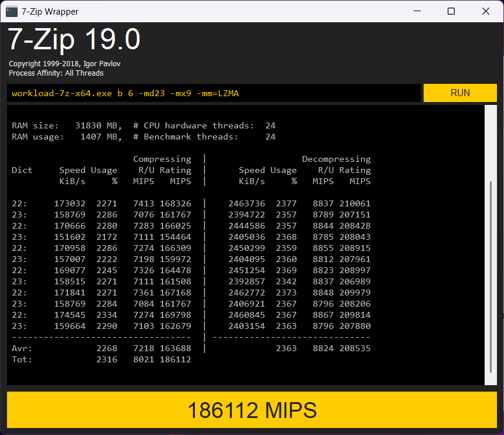
Task: Select compressing usage value "2172"
Action: [x=107, y=237]
